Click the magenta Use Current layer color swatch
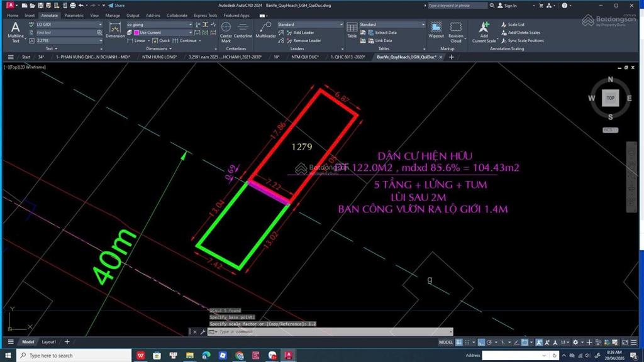Viewport: 644px width, 362px height. (136, 33)
